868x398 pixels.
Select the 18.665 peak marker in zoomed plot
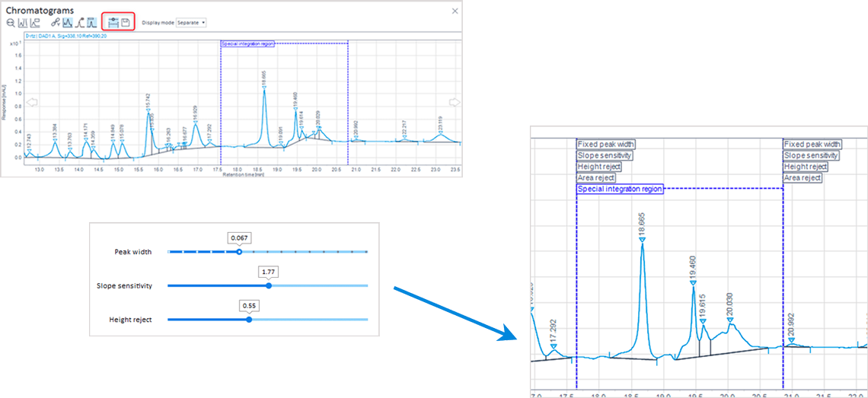point(642,240)
